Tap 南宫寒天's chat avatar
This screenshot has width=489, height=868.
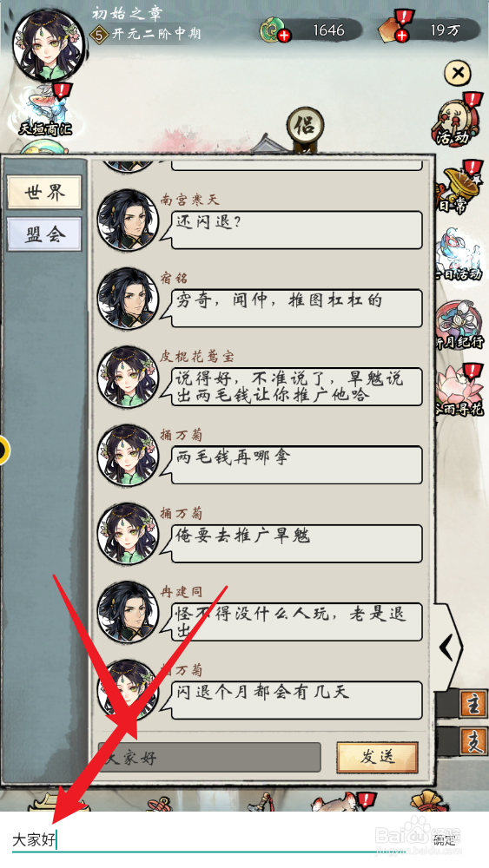[x=128, y=220]
